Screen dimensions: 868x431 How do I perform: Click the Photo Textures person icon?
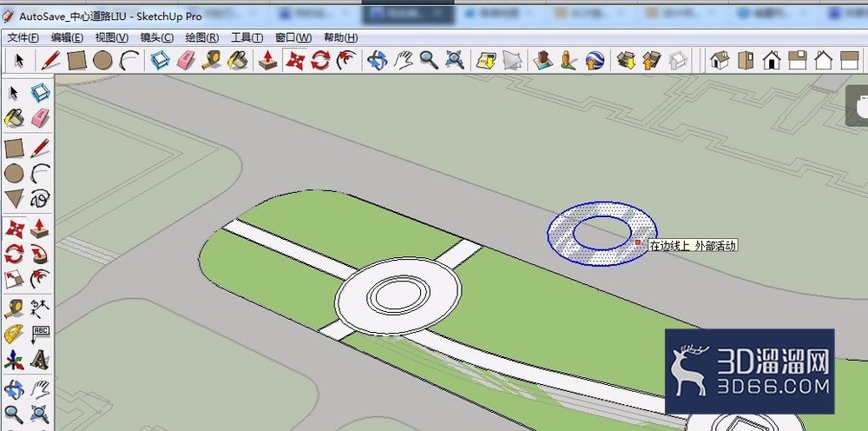[x=569, y=60]
